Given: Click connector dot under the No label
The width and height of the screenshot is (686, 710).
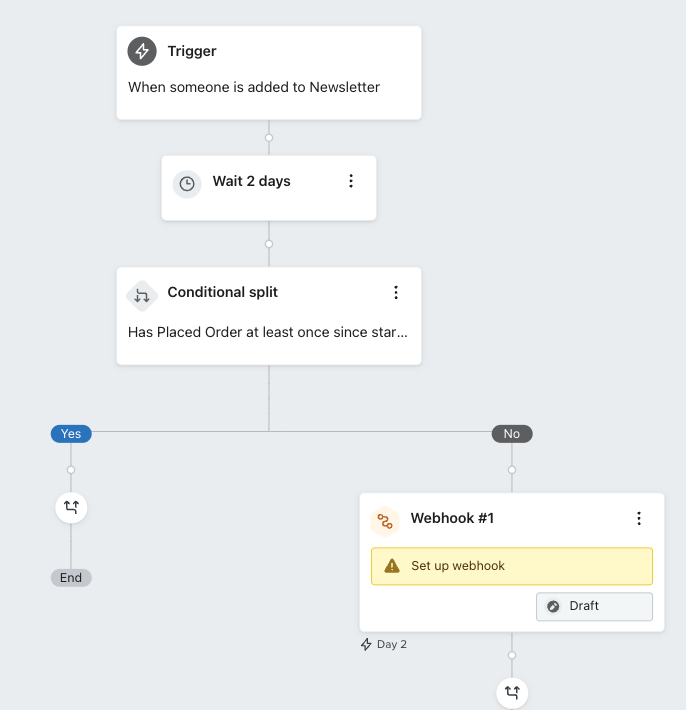Looking at the screenshot, I should pos(512,470).
